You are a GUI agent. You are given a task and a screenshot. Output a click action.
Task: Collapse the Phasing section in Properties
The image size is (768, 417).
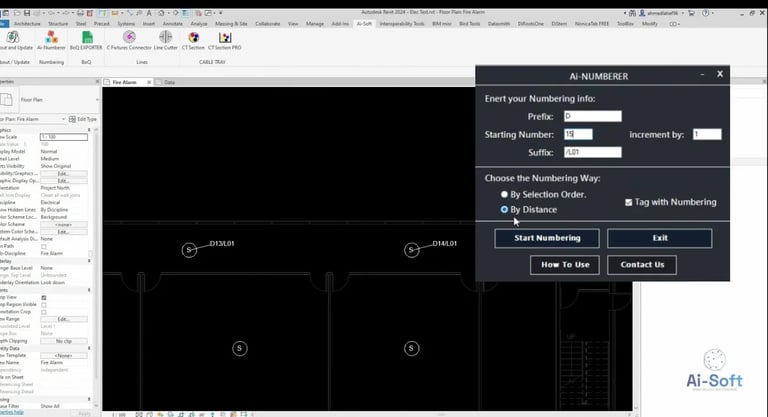pos(89,399)
